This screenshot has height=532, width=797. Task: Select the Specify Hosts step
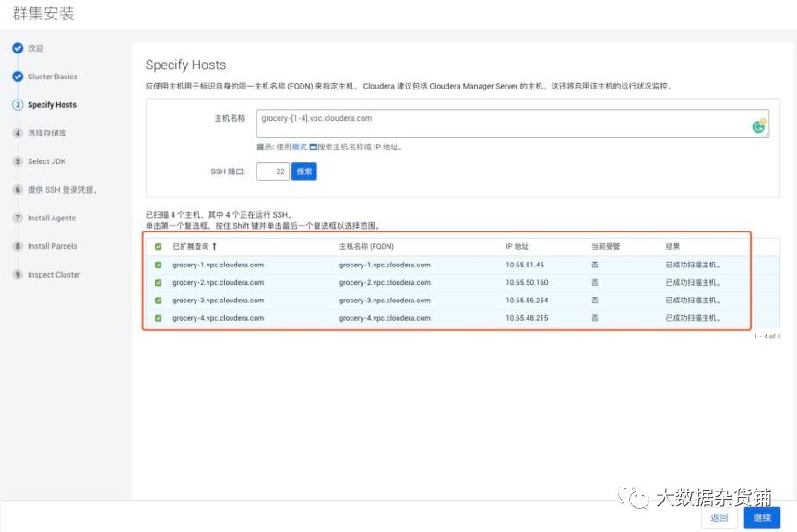pos(52,105)
